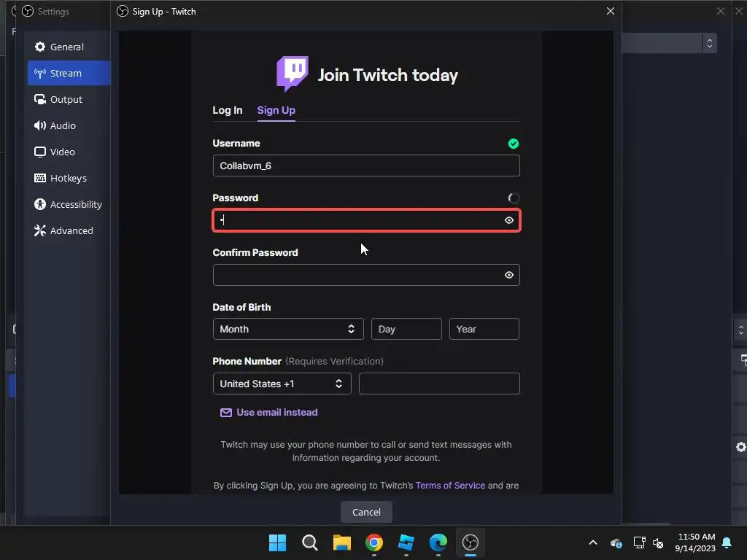747x560 pixels.
Task: Click the gear icon in the background OBS window
Action: (x=741, y=447)
